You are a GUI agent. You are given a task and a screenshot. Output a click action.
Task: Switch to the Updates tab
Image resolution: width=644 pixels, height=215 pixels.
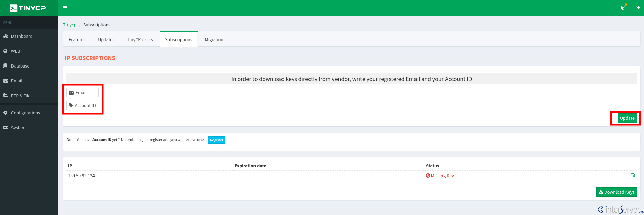click(106, 39)
